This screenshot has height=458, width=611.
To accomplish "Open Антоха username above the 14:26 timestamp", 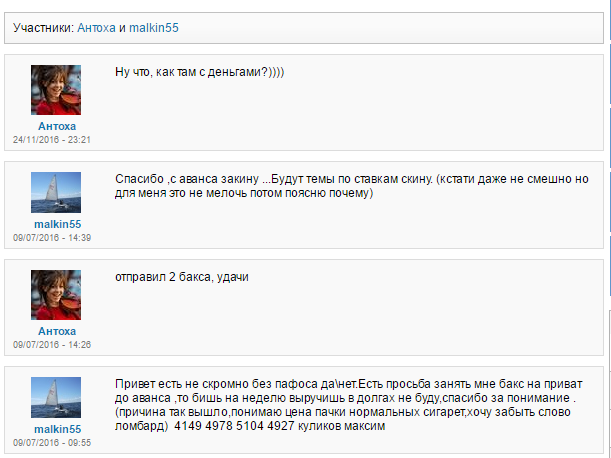I will (x=57, y=331).
